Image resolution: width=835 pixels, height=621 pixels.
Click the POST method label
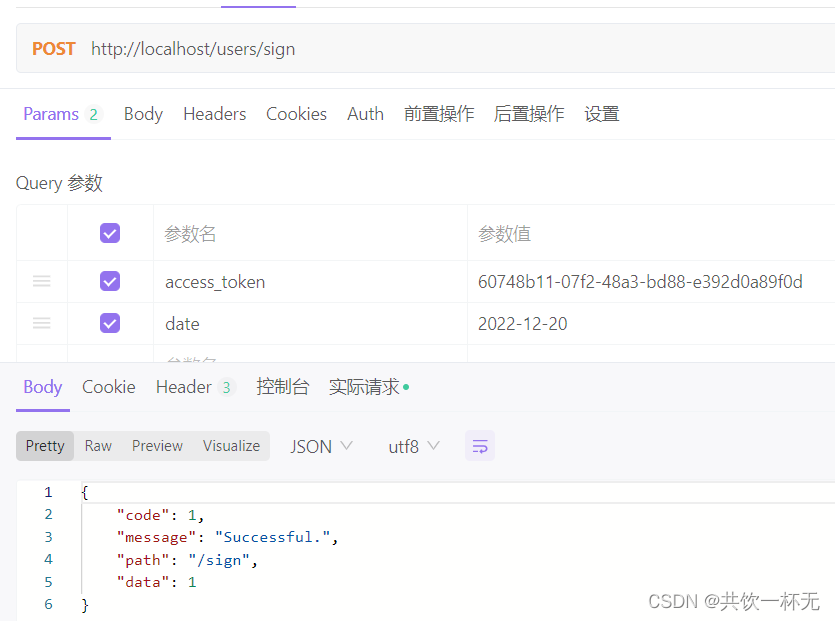tap(53, 48)
